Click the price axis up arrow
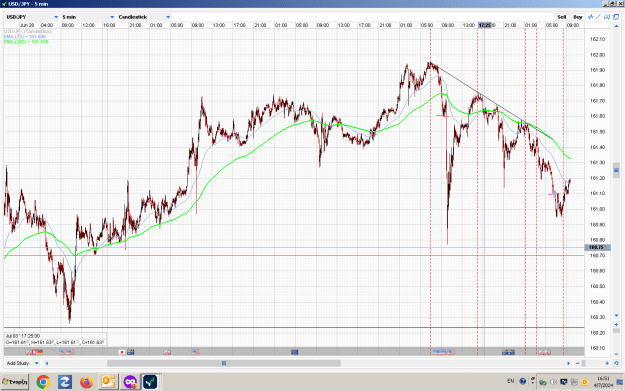Screen dimensions: 625x391 (x=616, y=26)
